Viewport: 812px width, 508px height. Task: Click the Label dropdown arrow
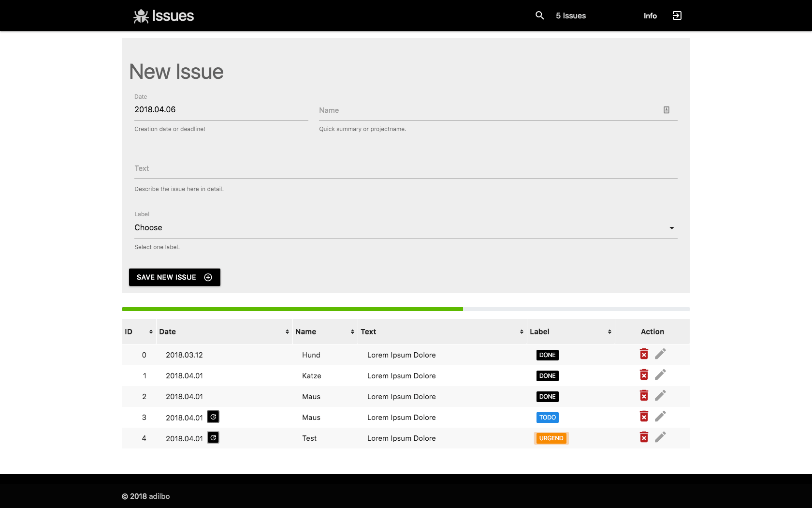pos(672,228)
